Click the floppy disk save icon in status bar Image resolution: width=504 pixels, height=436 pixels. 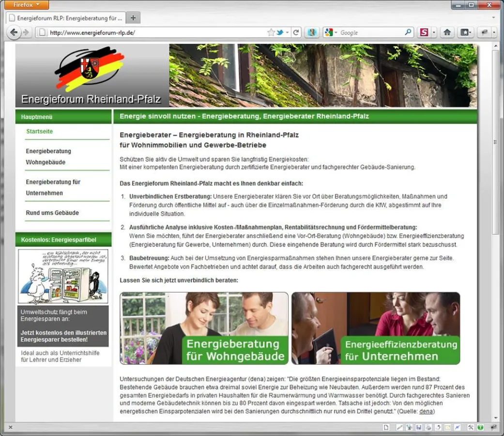click(419, 428)
